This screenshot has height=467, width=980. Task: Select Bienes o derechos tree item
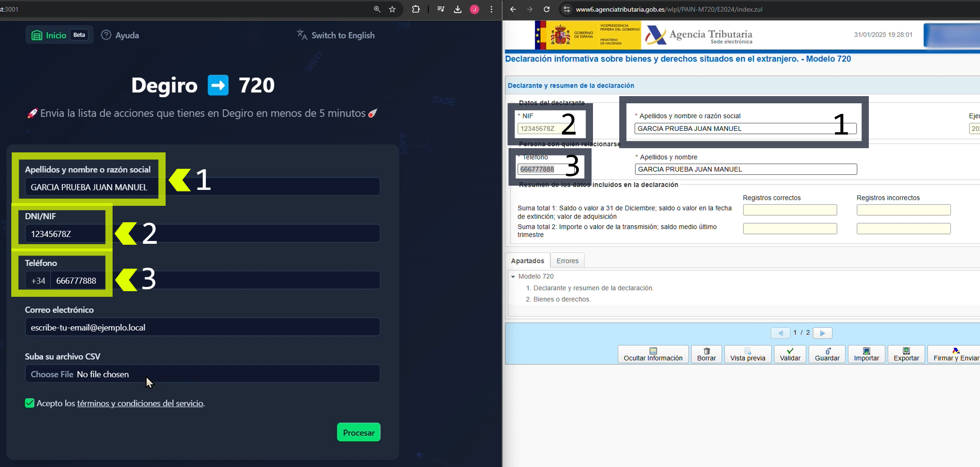click(x=562, y=299)
